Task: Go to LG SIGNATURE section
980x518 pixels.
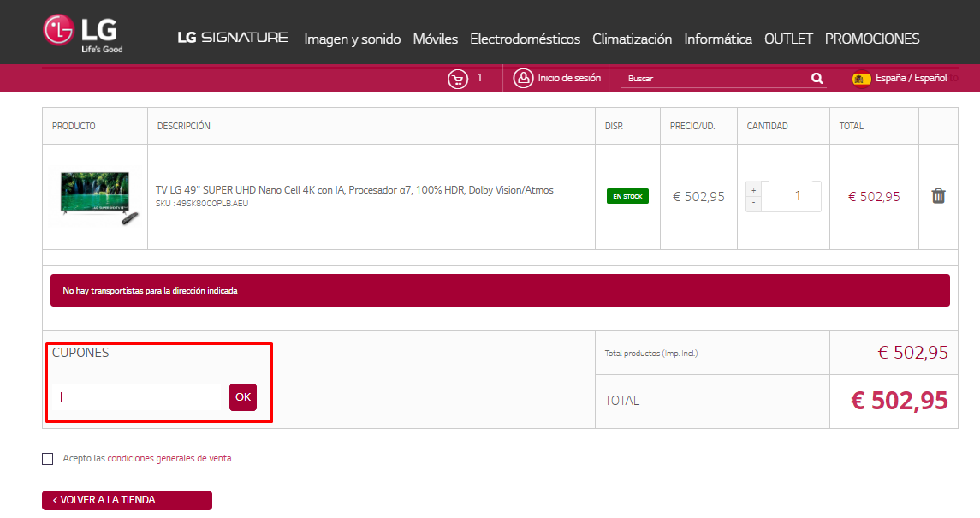Action: (x=233, y=38)
